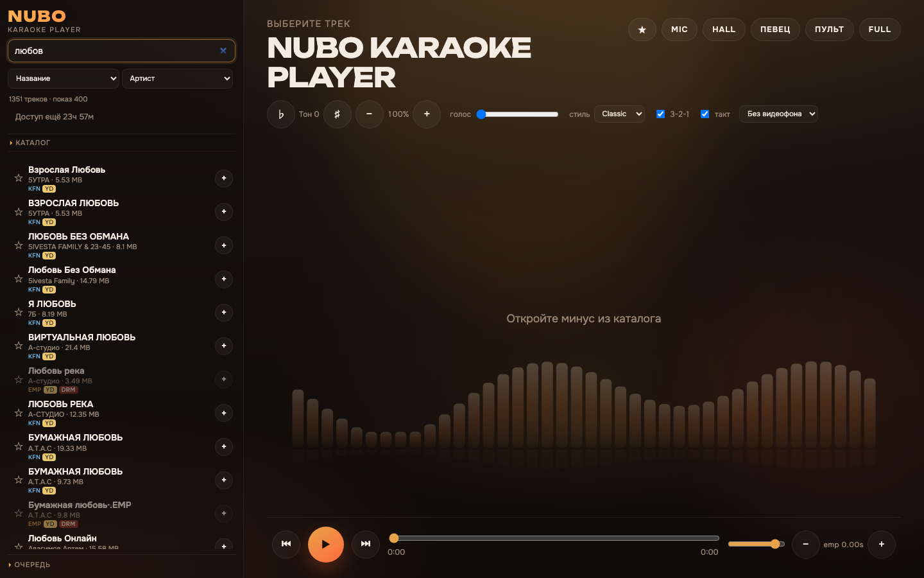Viewport: 924px width, 578px height.
Task: Star the Я ЛЮБОВЬ track
Action: (19, 312)
